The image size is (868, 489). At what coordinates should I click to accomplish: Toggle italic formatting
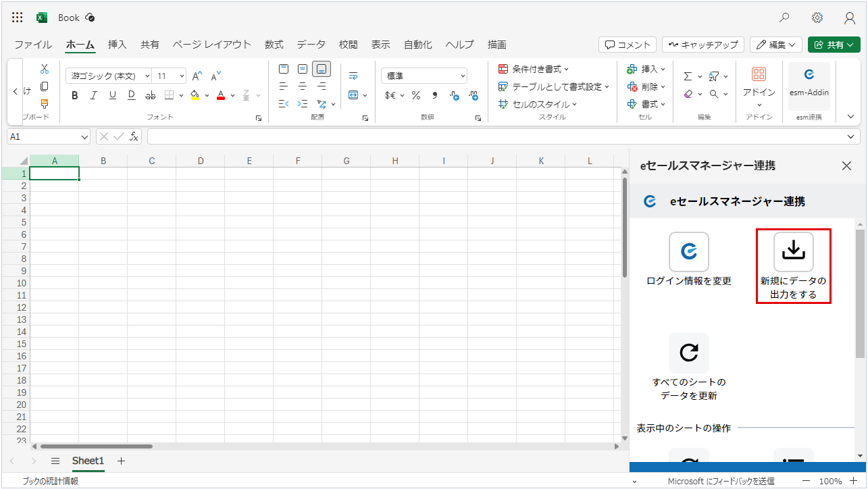click(94, 95)
